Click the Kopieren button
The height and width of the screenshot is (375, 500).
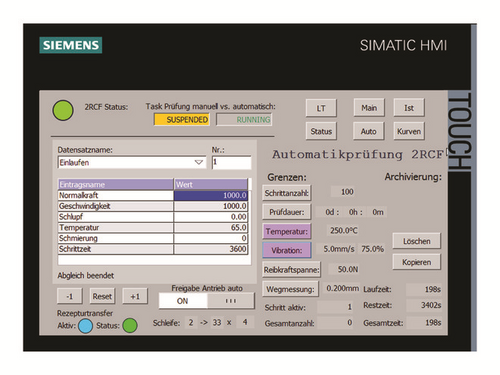click(417, 262)
